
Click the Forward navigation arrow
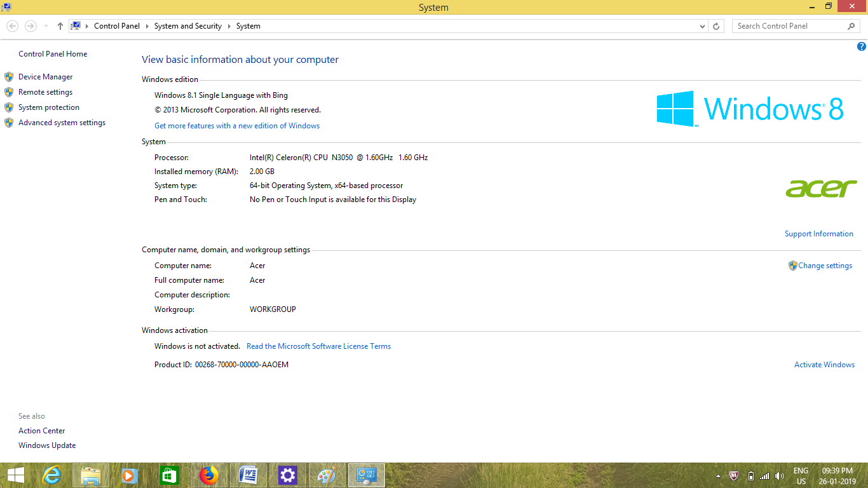(x=31, y=26)
